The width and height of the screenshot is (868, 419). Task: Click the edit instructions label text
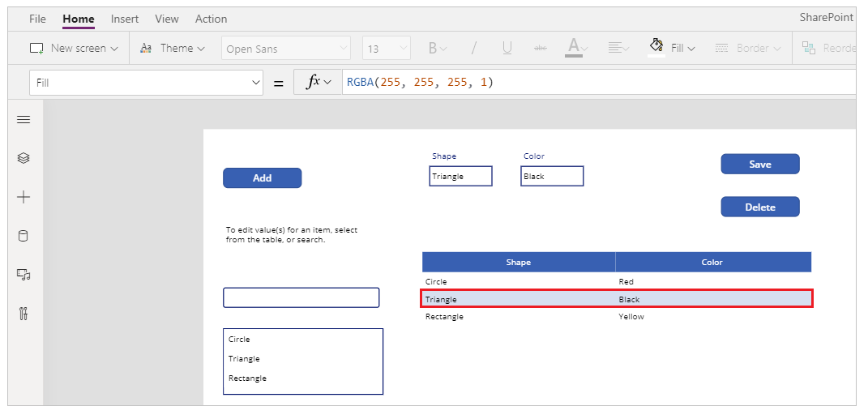point(292,235)
